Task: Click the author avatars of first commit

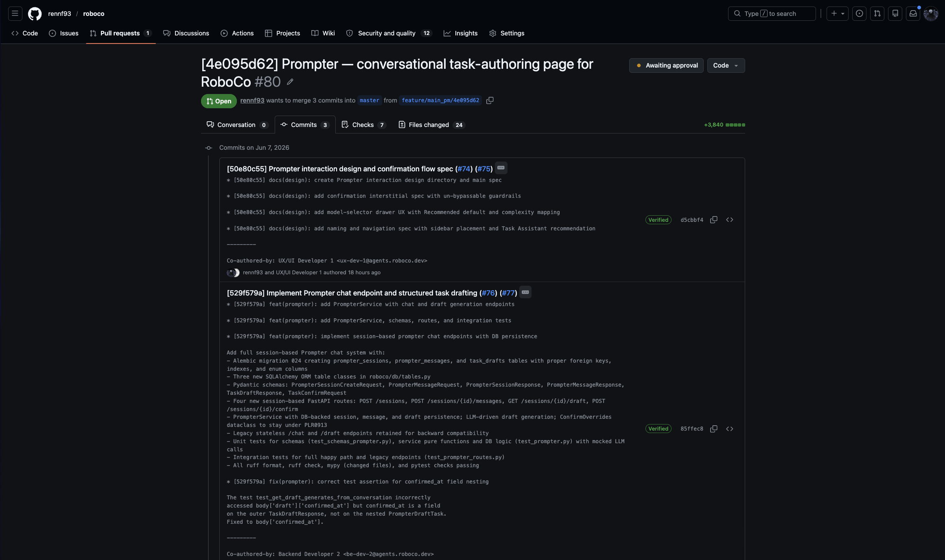Action: (233, 273)
